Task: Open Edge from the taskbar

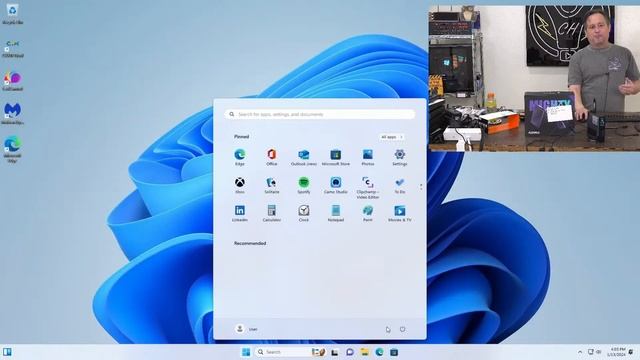Action: pos(379,352)
